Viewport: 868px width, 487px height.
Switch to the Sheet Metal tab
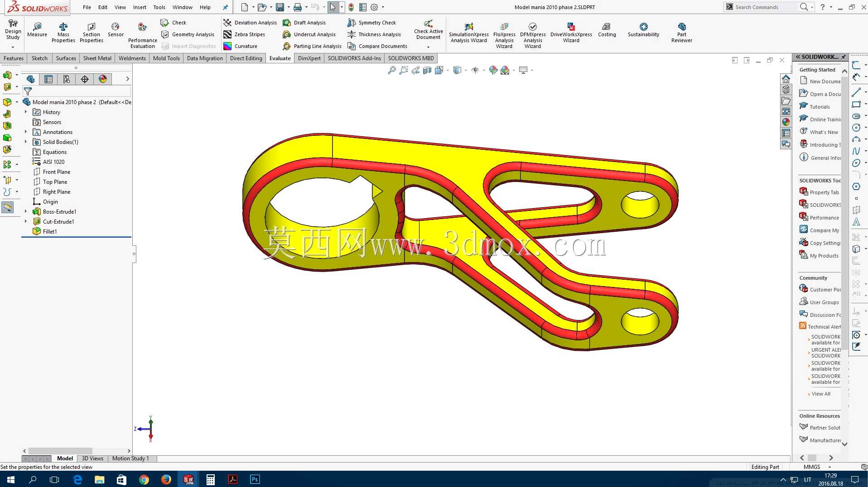(x=97, y=58)
